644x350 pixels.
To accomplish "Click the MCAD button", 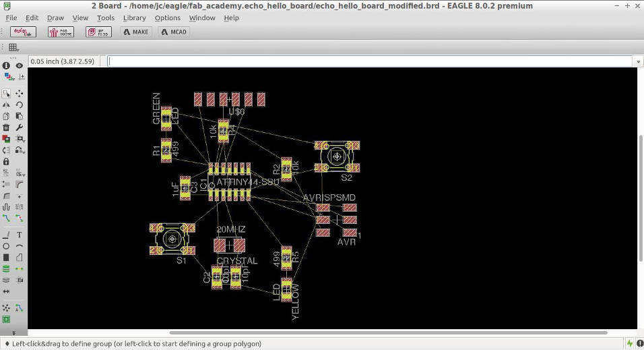I will [x=174, y=32].
